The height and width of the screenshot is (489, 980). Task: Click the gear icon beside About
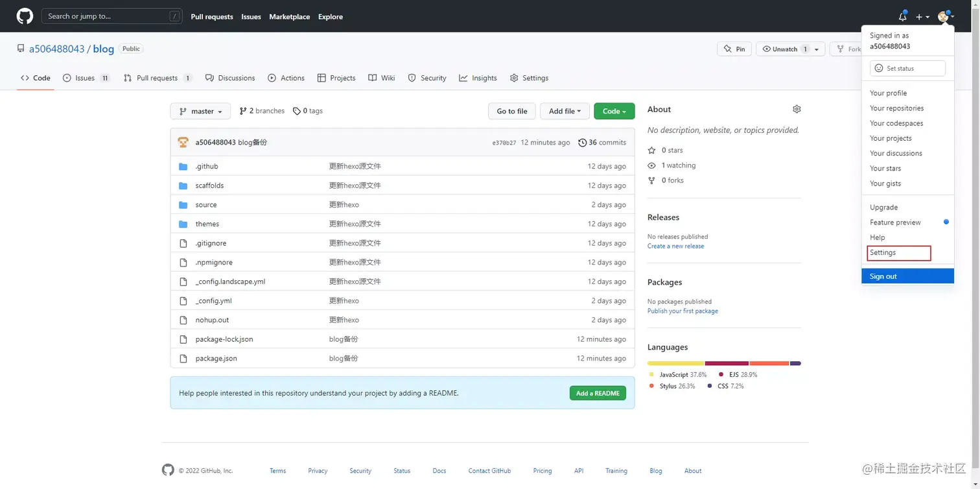click(797, 109)
